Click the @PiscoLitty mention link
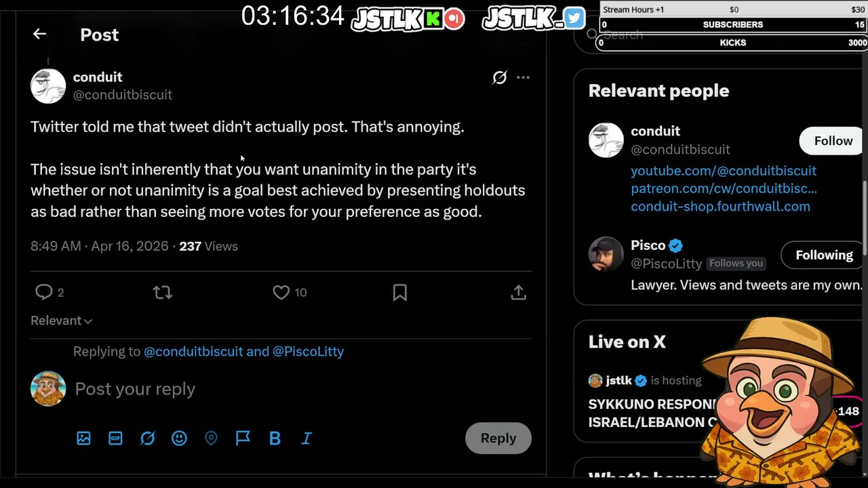Viewport: 868px width, 488px height. point(308,351)
